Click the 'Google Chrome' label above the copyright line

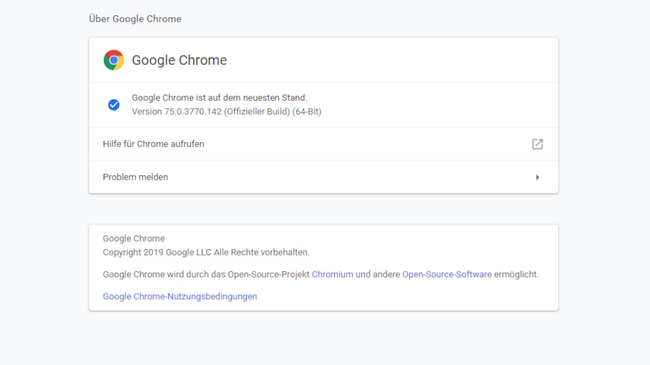tap(134, 238)
